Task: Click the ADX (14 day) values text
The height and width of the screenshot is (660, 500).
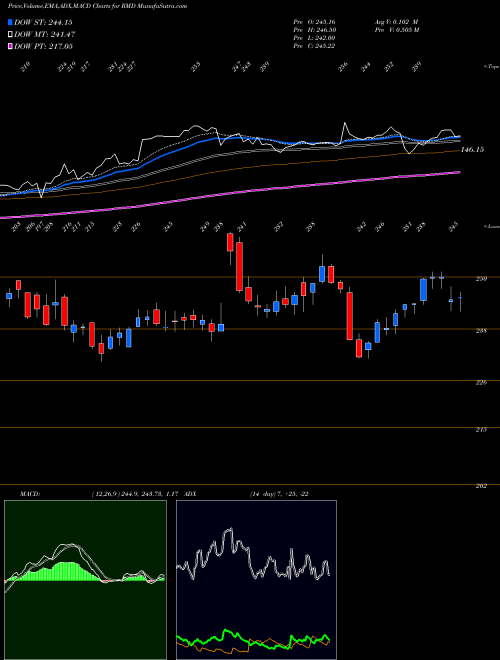Action: pos(279,494)
